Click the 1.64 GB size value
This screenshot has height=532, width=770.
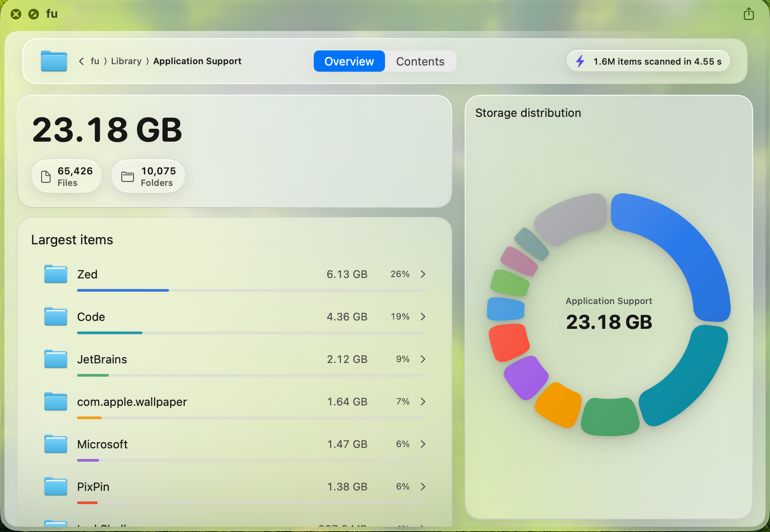coord(347,402)
